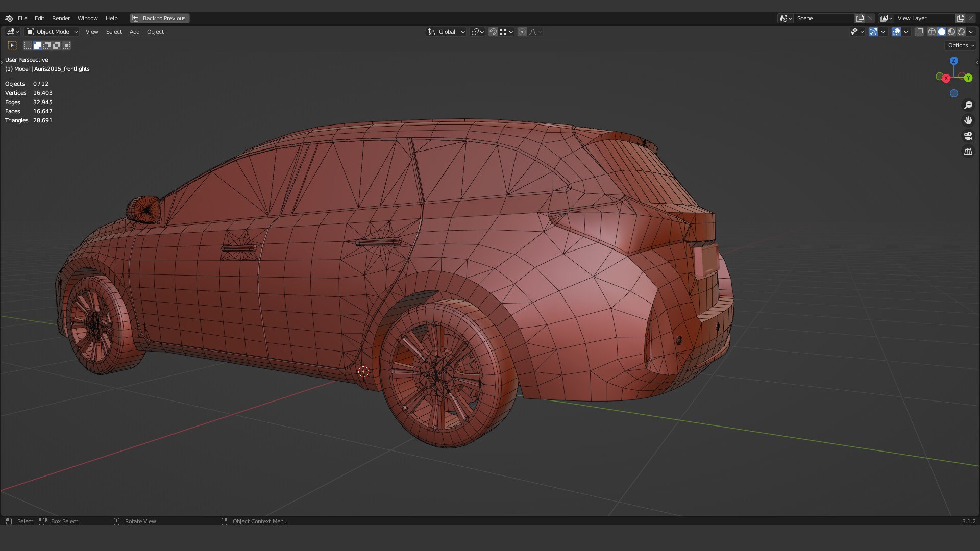
Task: Switch to Wireframe viewport shading
Action: pyautogui.click(x=932, y=32)
